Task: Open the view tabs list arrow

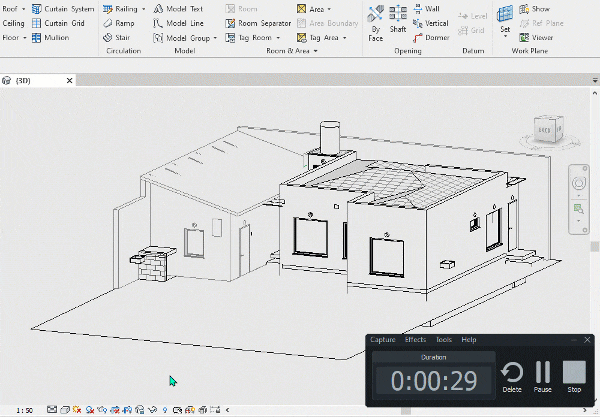Action: (595, 80)
